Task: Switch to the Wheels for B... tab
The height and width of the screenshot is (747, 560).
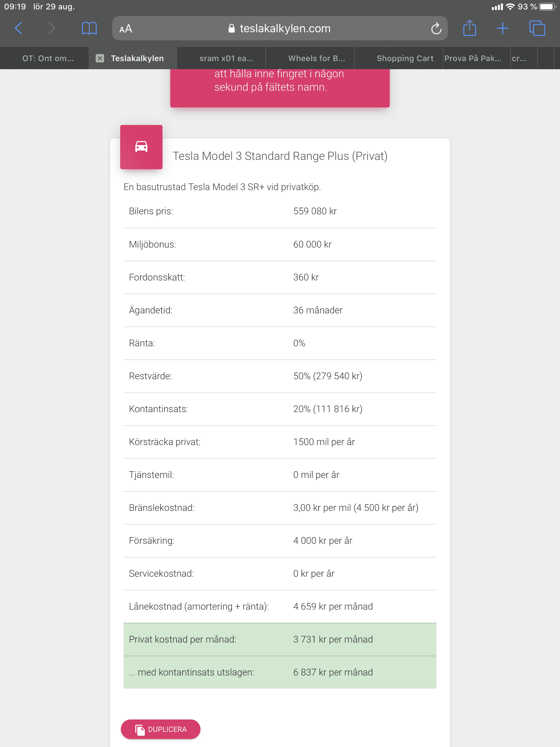Action: pyautogui.click(x=316, y=58)
